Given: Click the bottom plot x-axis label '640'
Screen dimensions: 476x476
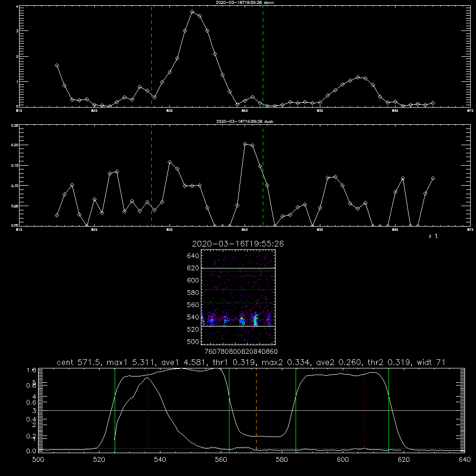Looking at the screenshot, I should [x=465, y=460].
